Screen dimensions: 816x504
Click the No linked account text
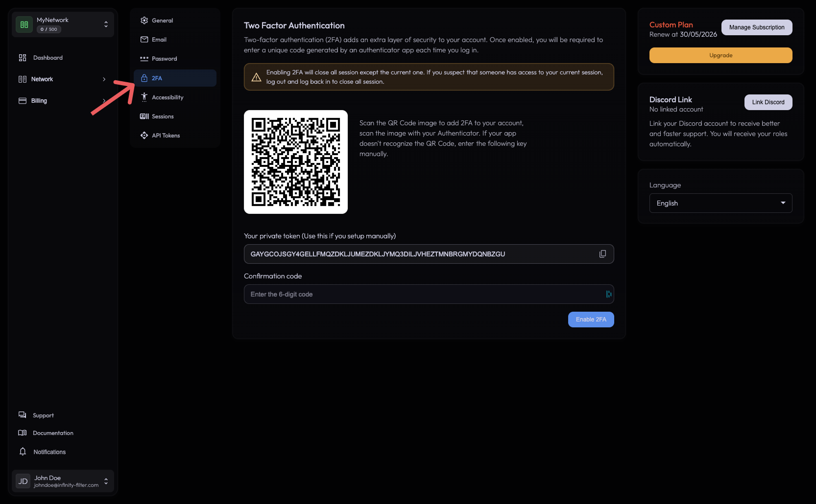pos(676,110)
